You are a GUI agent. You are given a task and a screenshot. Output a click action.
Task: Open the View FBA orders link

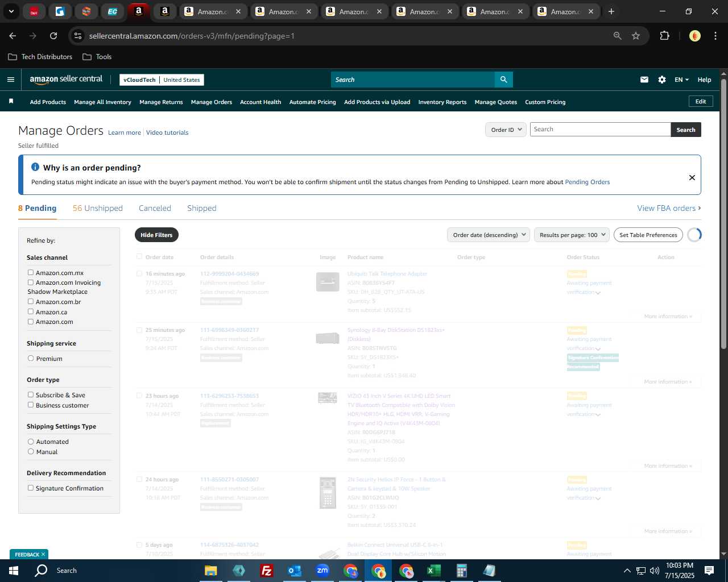[x=669, y=208]
